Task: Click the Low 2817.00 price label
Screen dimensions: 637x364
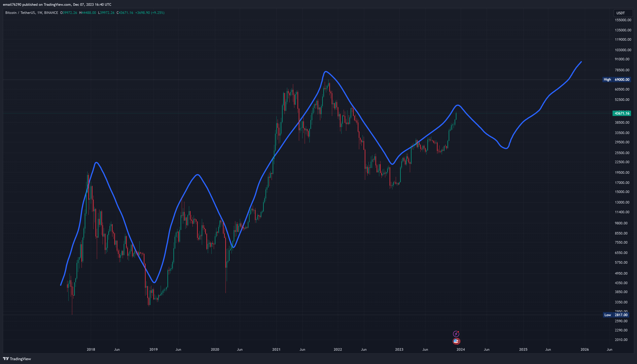Action: click(x=617, y=315)
